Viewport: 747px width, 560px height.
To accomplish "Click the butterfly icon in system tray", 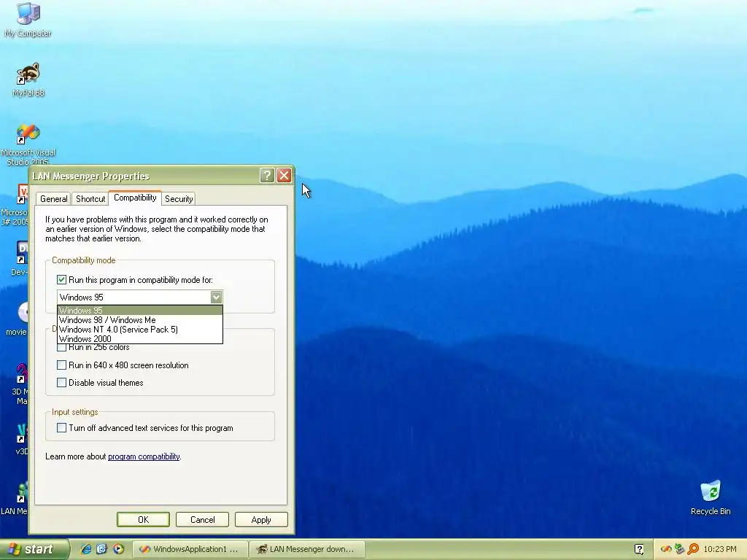I will pos(666,549).
